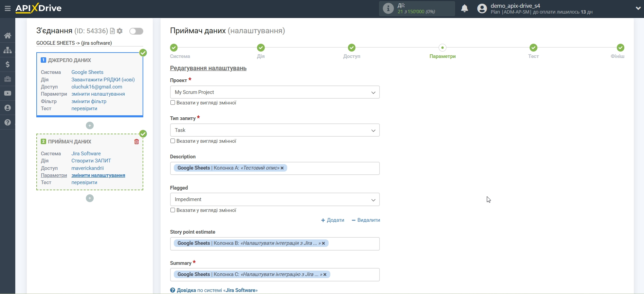Image resolution: width=644 pixels, height=294 pixels.
Task: Go to the Дія step circle
Action: 261,47
